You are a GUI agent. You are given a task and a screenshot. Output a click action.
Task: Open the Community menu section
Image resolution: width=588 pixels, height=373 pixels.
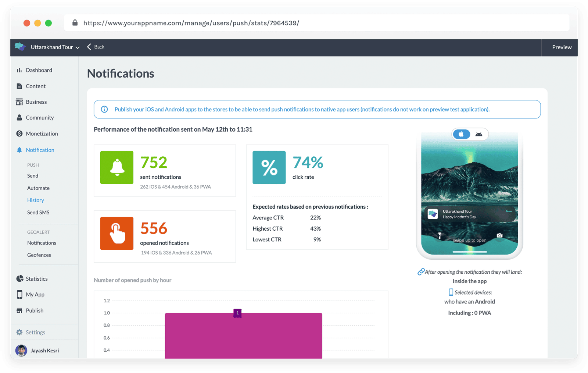pos(40,118)
